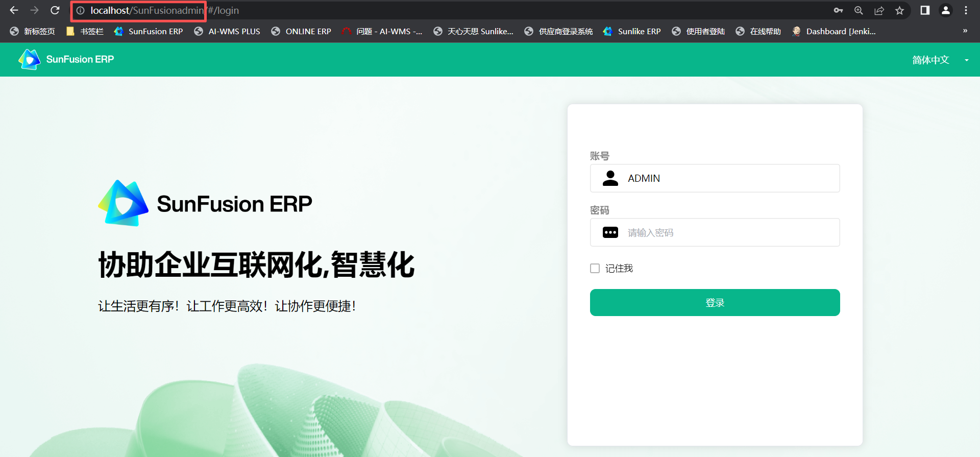Open 在线帮助 bookmark
Image resolution: width=980 pixels, height=457 pixels.
[758, 31]
